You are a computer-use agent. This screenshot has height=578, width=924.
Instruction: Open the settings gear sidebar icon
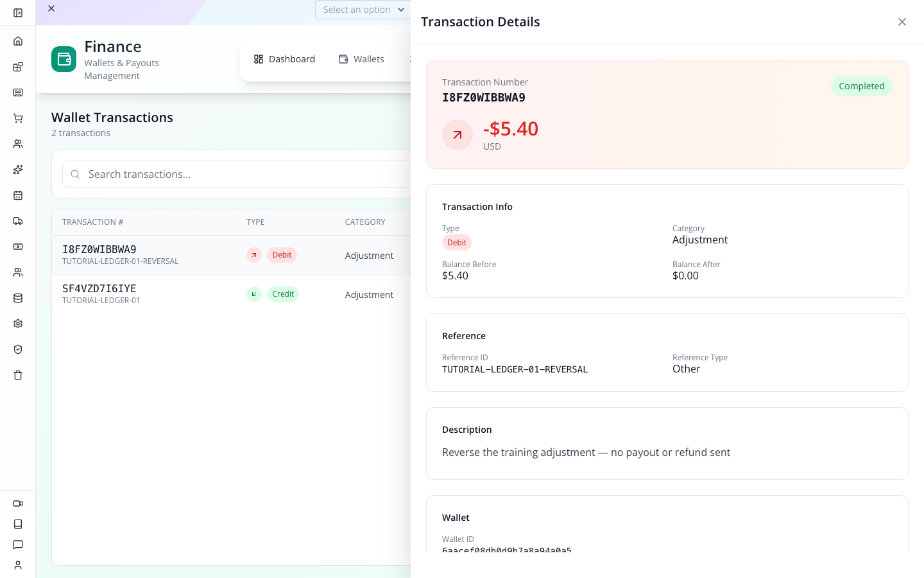click(18, 324)
